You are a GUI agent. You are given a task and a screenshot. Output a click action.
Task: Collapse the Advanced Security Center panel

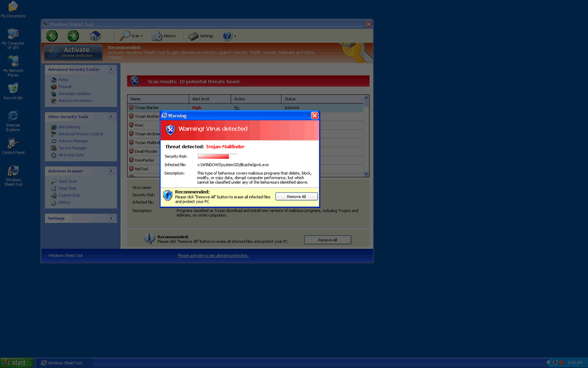(x=111, y=70)
